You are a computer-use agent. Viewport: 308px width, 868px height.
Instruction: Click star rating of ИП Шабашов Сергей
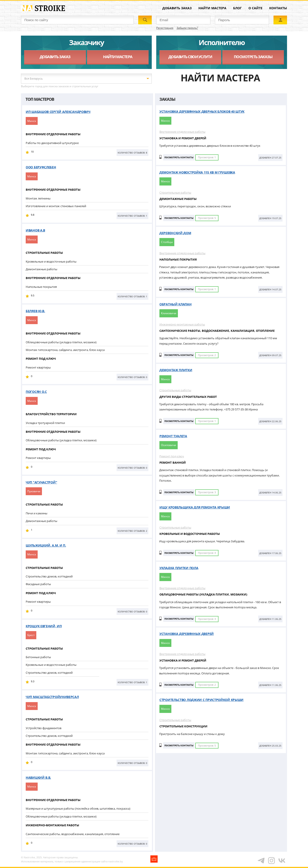pyautogui.click(x=27, y=152)
